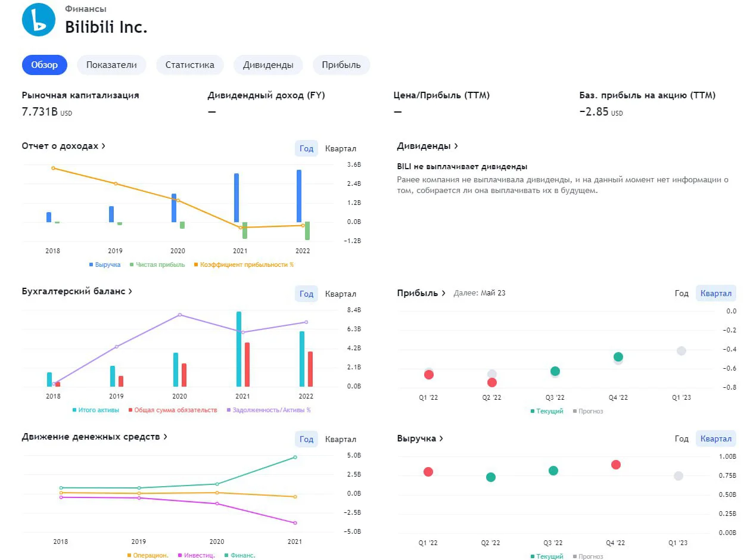Click the Дивидендный доход (FY) label
This screenshot has height=560, width=750.
[266, 95]
